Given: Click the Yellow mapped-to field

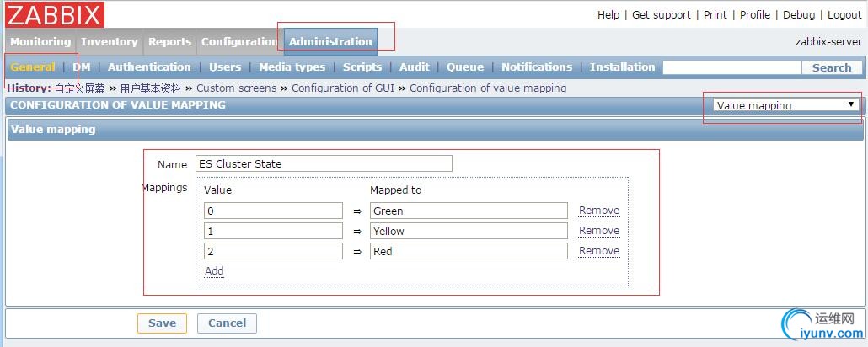Looking at the screenshot, I should pyautogui.click(x=469, y=231).
